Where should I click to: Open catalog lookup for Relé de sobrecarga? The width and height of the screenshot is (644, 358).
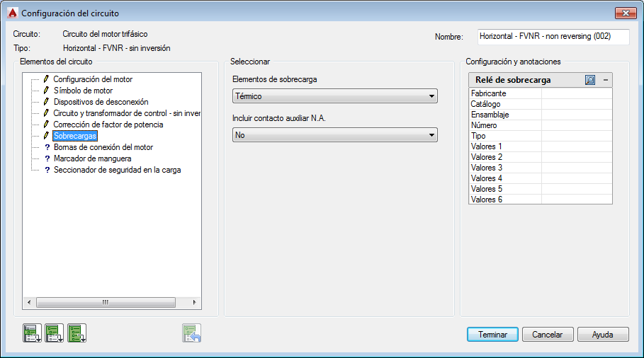590,80
